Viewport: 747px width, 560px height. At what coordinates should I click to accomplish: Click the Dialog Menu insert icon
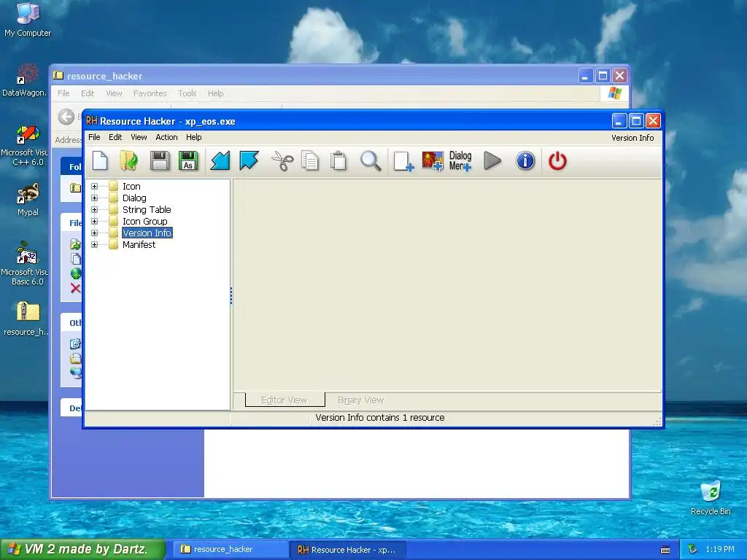click(460, 161)
